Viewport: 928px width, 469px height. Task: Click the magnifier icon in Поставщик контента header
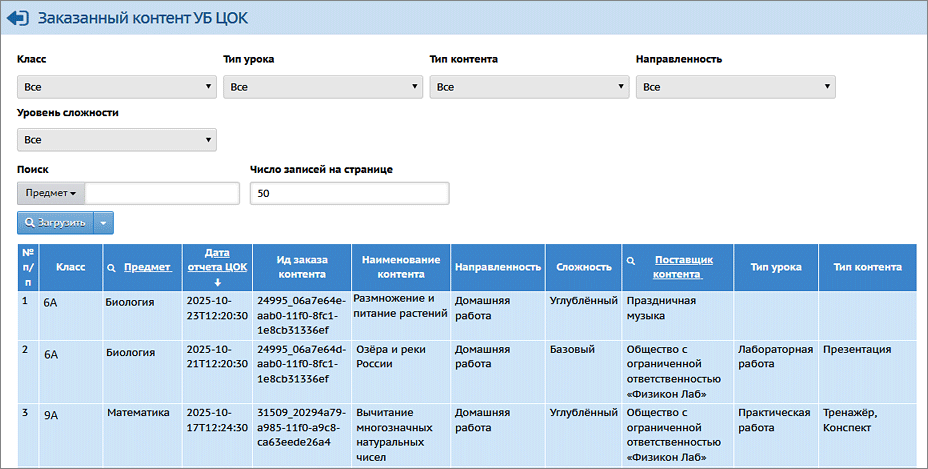tap(631, 260)
